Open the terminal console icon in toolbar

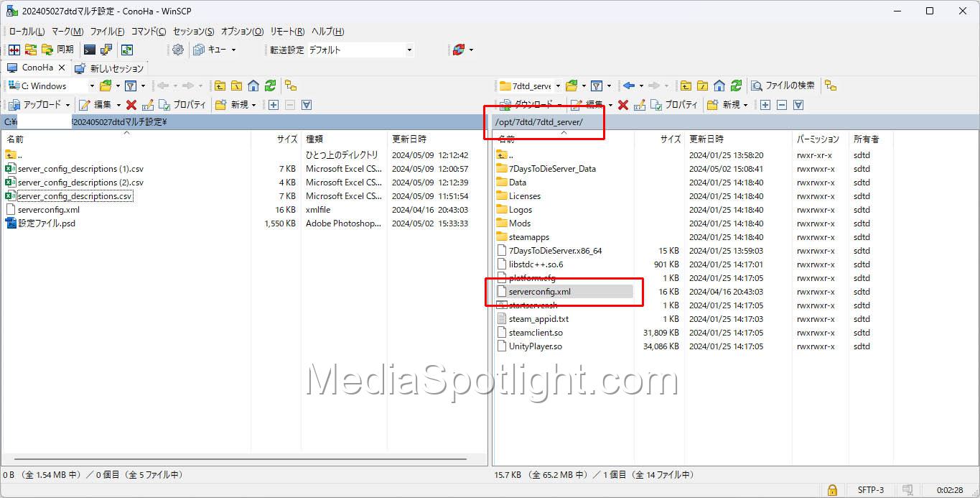(x=90, y=50)
